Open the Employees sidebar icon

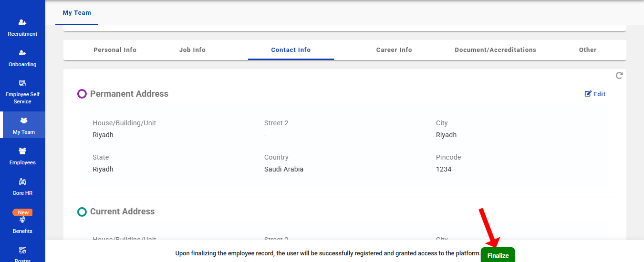pyautogui.click(x=22, y=151)
